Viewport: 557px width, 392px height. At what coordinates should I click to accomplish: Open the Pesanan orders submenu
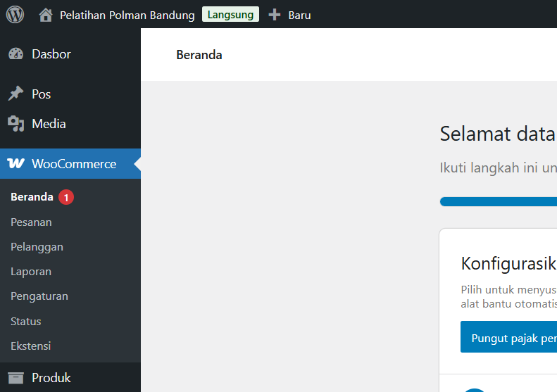click(x=31, y=222)
